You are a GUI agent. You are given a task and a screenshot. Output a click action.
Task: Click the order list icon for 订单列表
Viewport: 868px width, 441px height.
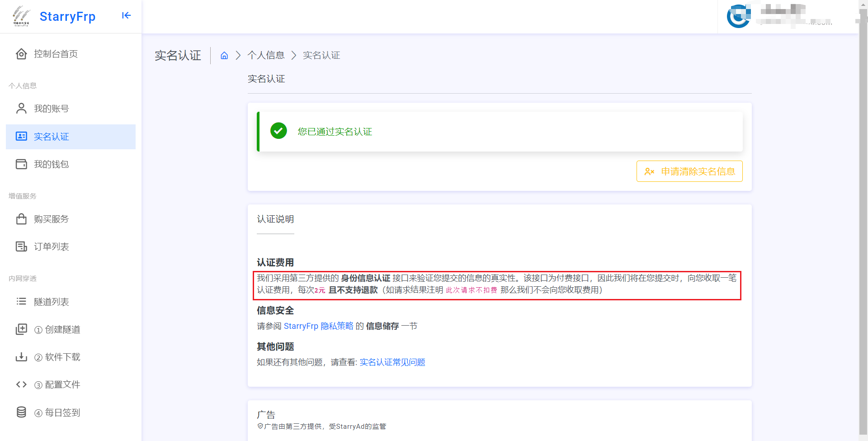coord(21,247)
